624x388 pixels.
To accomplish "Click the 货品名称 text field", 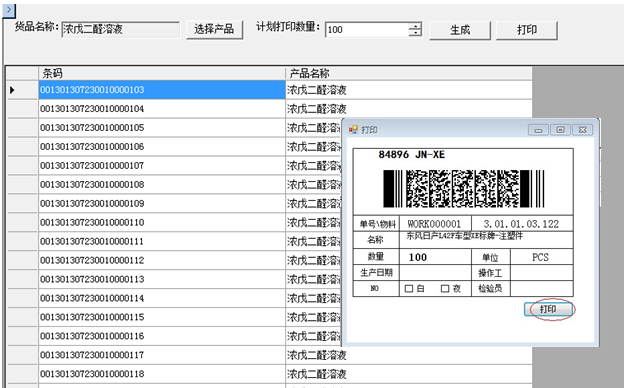I will click(x=120, y=29).
